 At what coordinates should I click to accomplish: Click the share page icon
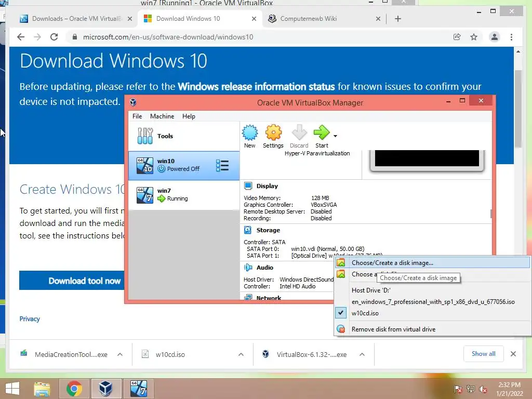coord(457,37)
